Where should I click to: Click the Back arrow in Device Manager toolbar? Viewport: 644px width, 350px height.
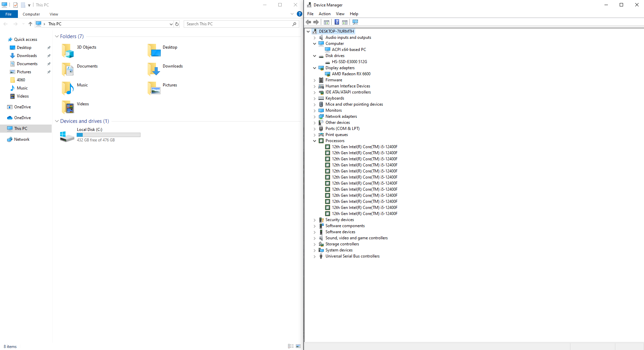(x=308, y=22)
